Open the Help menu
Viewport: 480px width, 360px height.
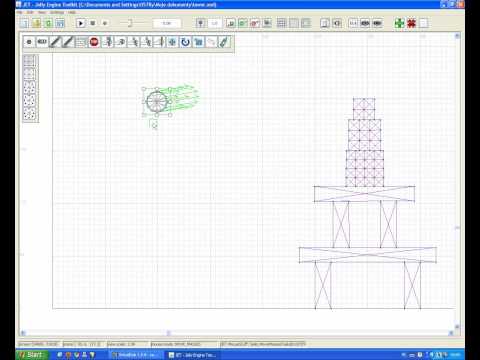point(72,12)
